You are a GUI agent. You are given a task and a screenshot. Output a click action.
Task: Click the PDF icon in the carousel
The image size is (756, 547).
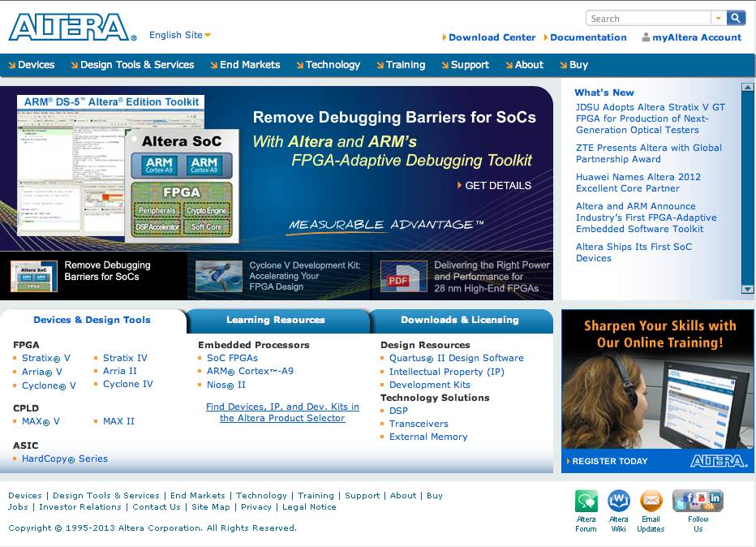[x=404, y=276]
